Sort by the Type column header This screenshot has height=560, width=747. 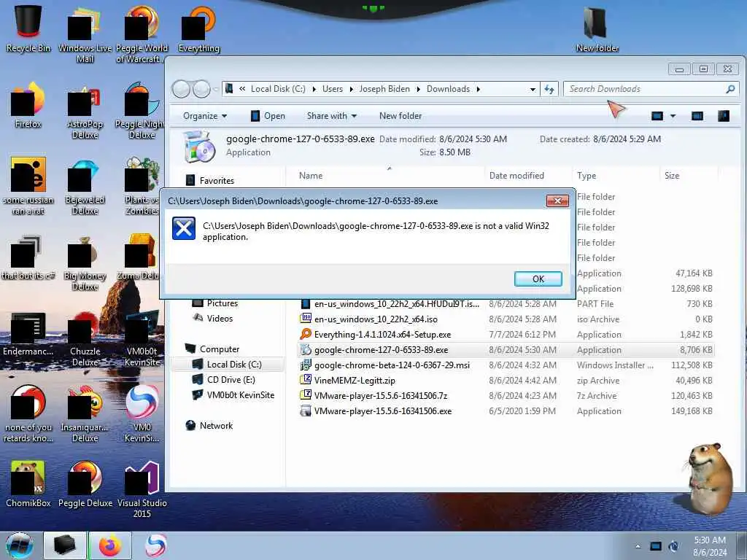point(616,176)
